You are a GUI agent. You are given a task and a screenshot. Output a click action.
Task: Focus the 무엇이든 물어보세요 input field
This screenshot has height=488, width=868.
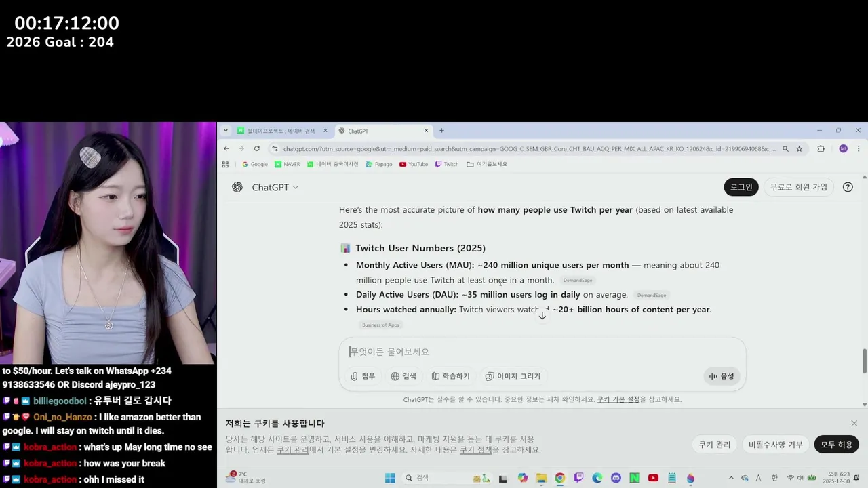pos(542,352)
